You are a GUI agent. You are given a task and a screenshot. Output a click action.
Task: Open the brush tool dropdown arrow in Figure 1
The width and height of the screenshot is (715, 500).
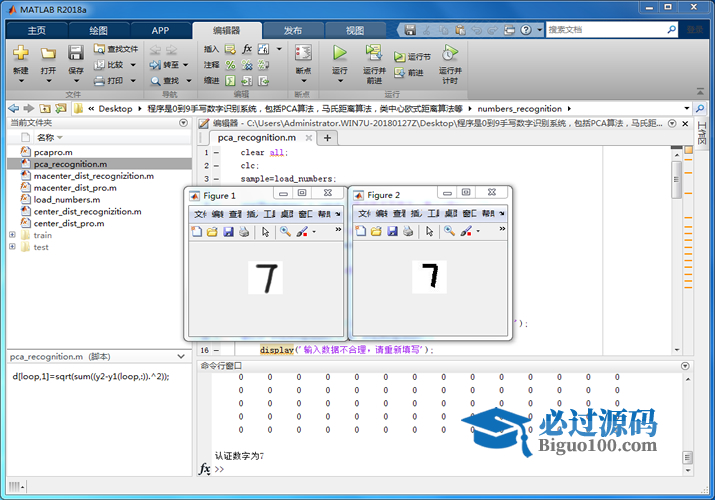point(314,231)
